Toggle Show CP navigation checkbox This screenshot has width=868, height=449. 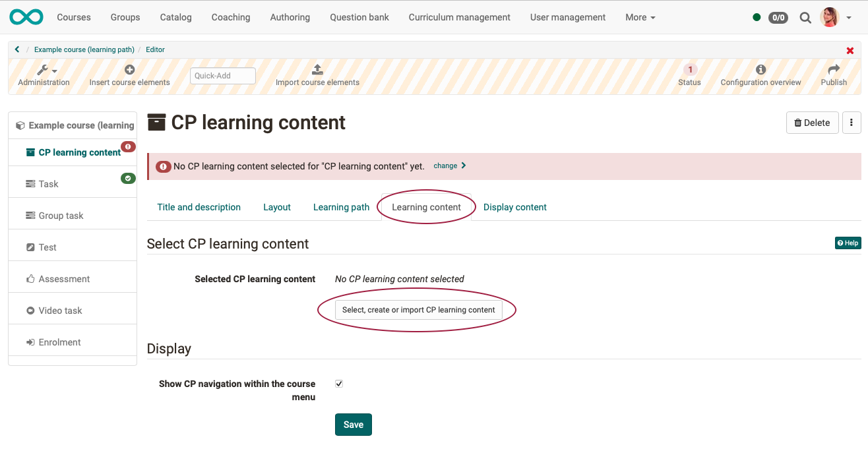(x=339, y=384)
